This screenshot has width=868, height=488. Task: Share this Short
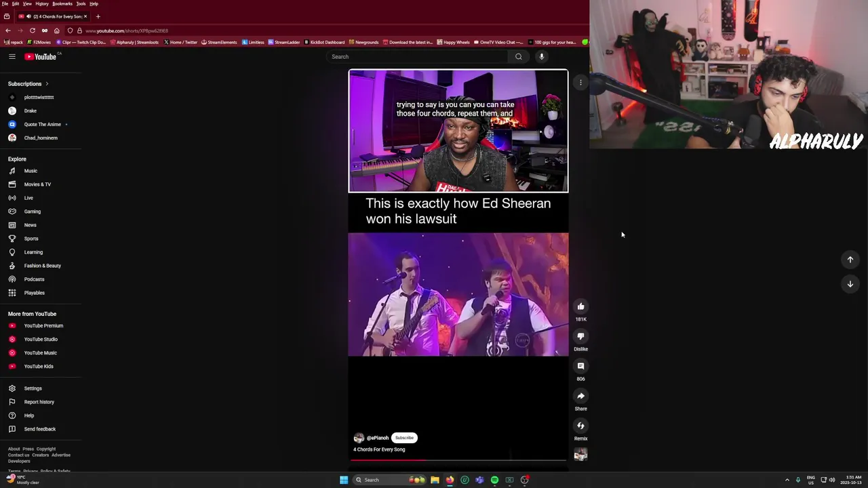pyautogui.click(x=580, y=396)
